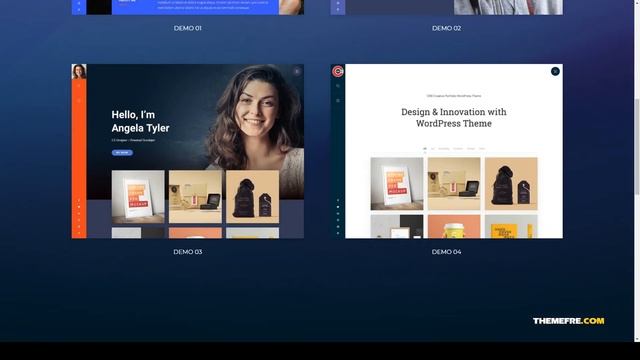This screenshot has height=360, width=640.
Task: Click the black bag image in DEMO 03
Action: click(x=253, y=197)
